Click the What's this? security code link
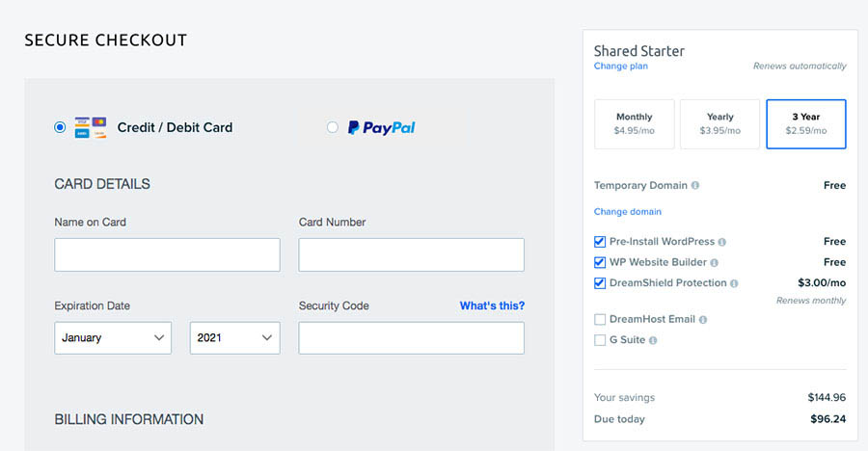This screenshot has height=451, width=868. coord(492,305)
